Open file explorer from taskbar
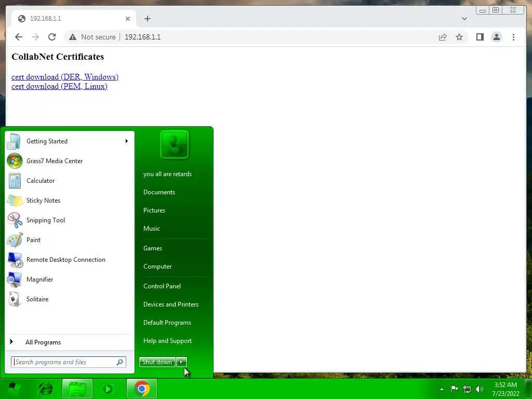Screen dimensions: 532x399 [x=77, y=389]
